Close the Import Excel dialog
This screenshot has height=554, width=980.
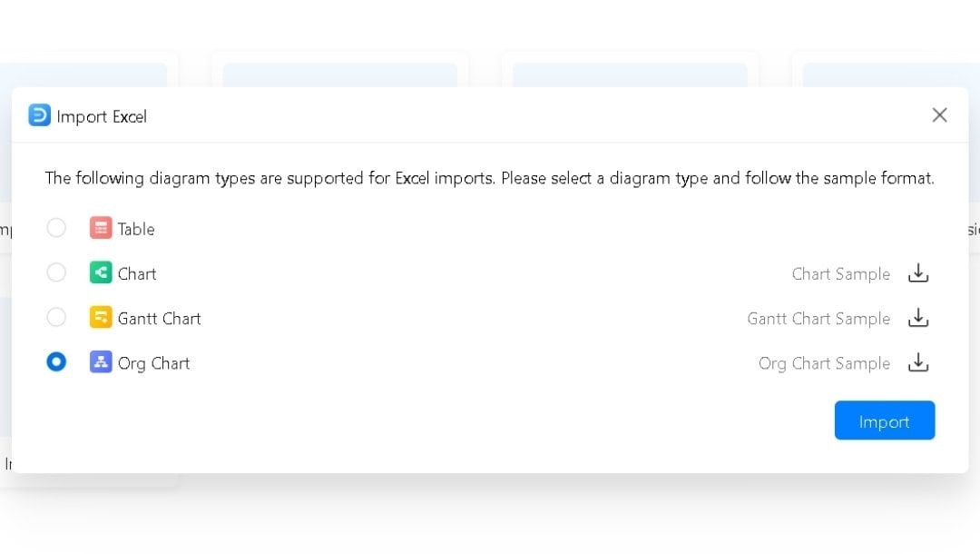939,114
